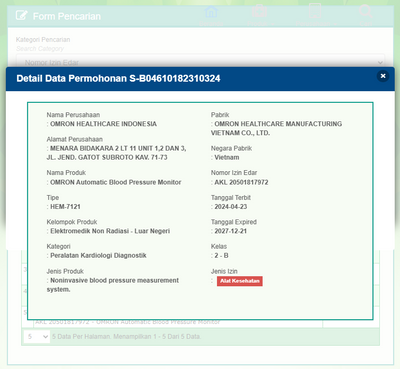
Task: Click the Cari menu label
Action: (366, 24)
